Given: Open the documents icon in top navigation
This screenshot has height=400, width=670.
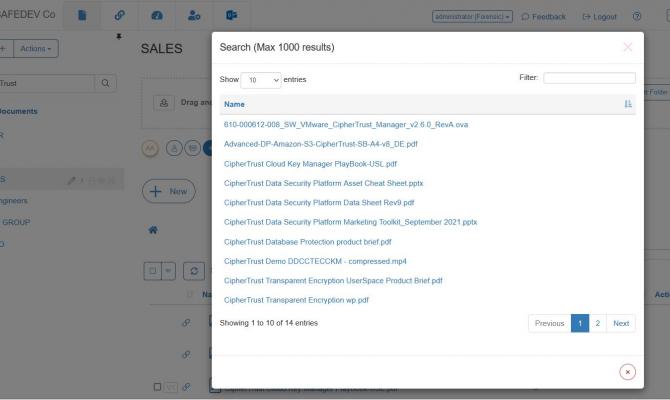Looking at the screenshot, I should coord(82,16).
